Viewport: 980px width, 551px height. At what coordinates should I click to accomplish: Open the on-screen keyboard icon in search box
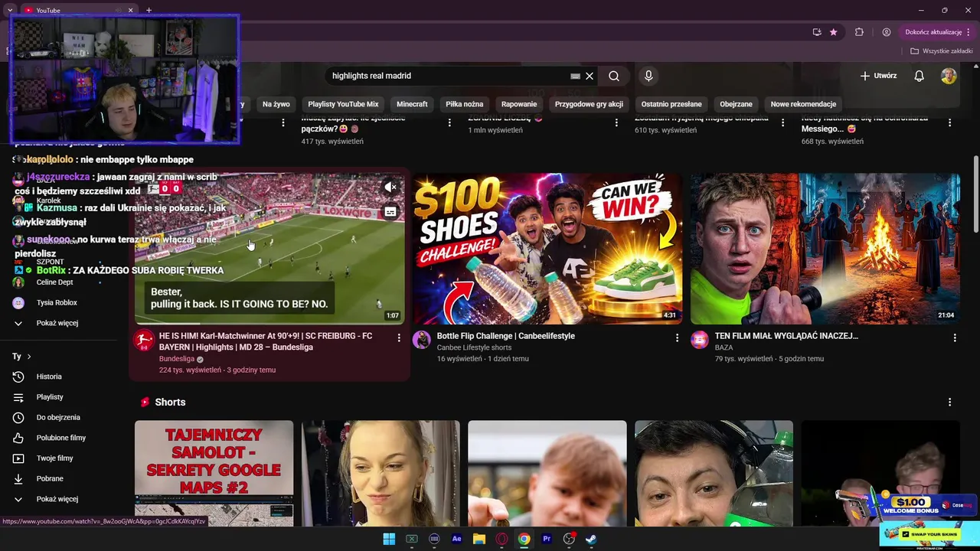click(x=575, y=76)
